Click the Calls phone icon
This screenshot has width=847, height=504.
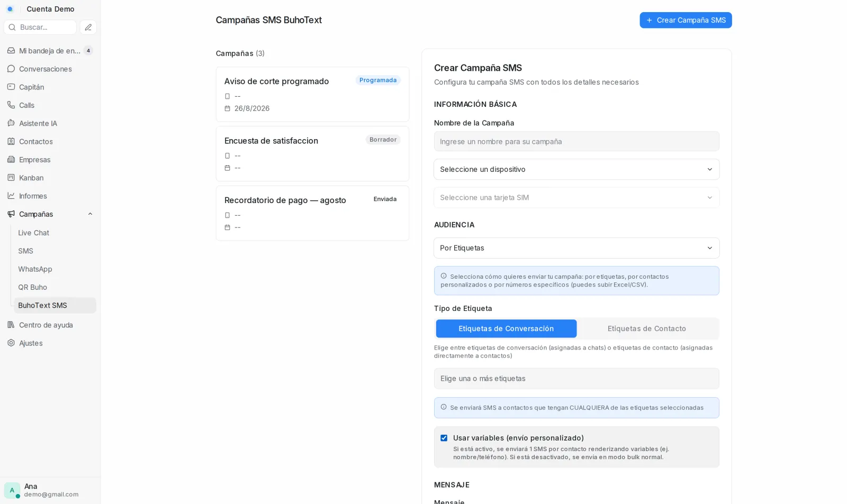click(x=11, y=105)
